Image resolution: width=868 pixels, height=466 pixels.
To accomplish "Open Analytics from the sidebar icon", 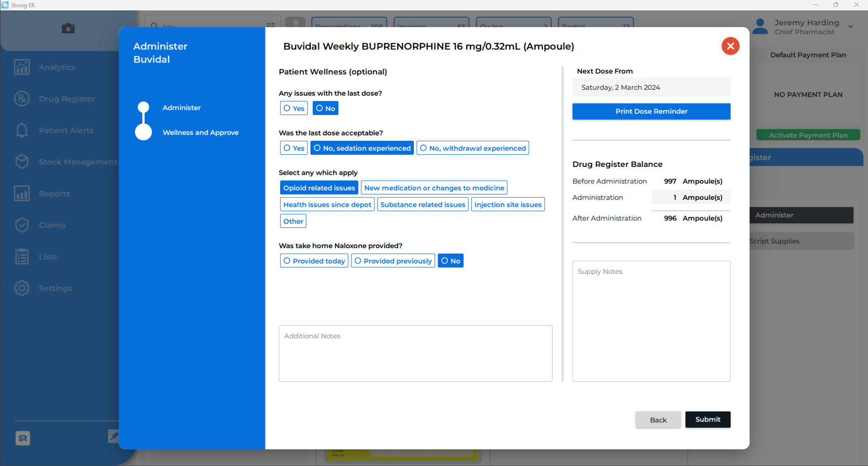I will click(22, 67).
